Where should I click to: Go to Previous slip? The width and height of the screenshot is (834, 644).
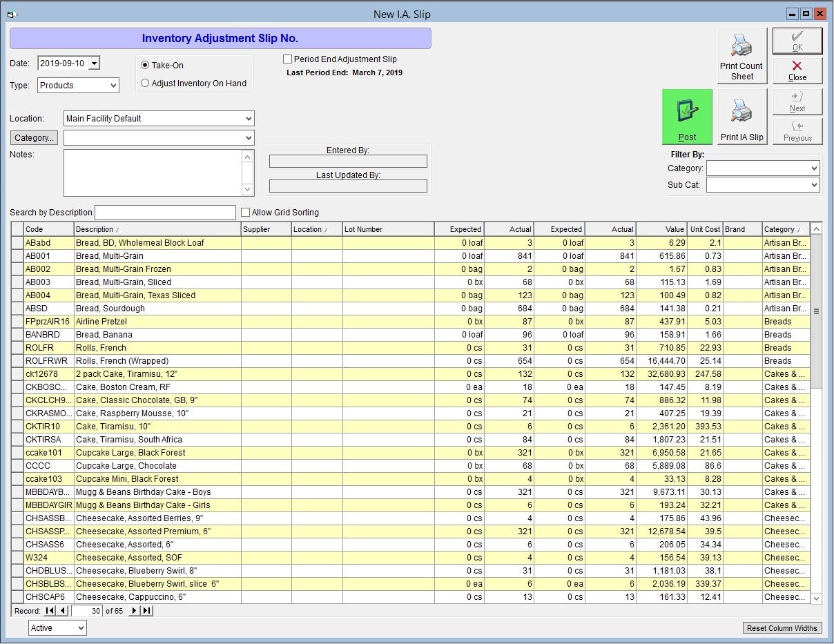pyautogui.click(x=797, y=131)
